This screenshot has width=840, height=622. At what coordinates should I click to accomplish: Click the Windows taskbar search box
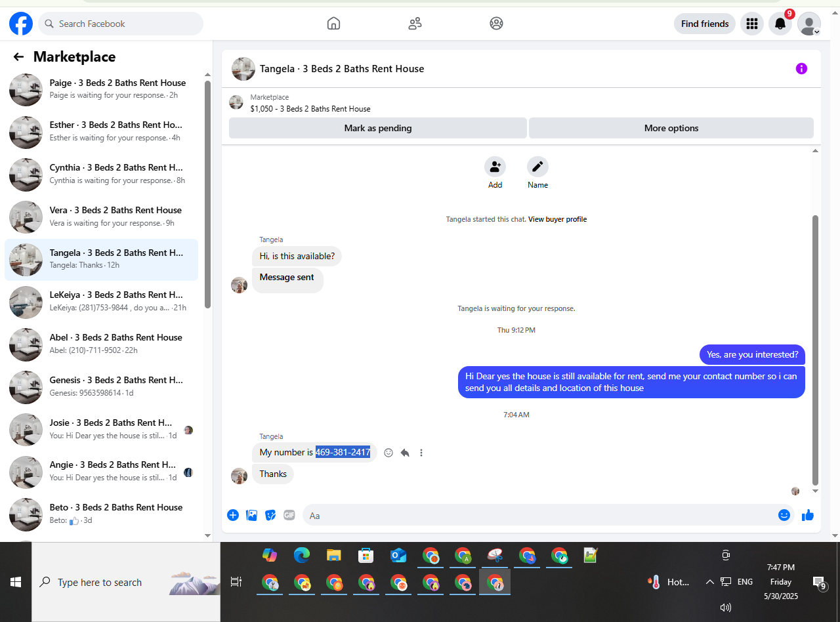(126, 582)
